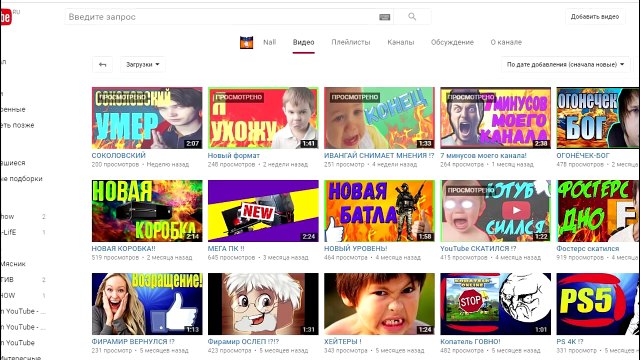Click the 7 минусов моего канала! title

coord(483,156)
